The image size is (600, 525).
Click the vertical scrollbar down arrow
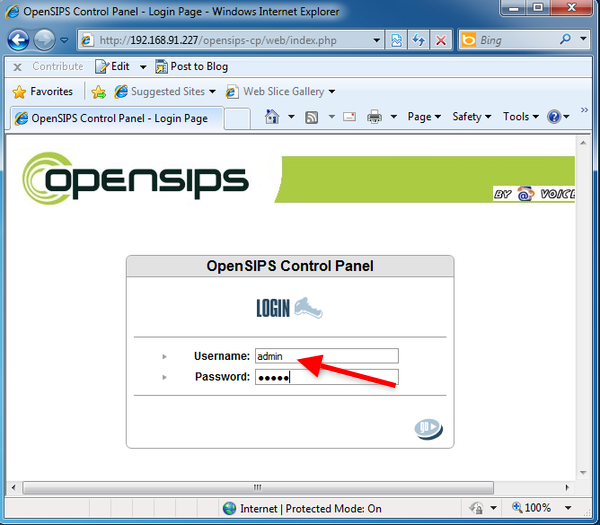tap(583, 473)
